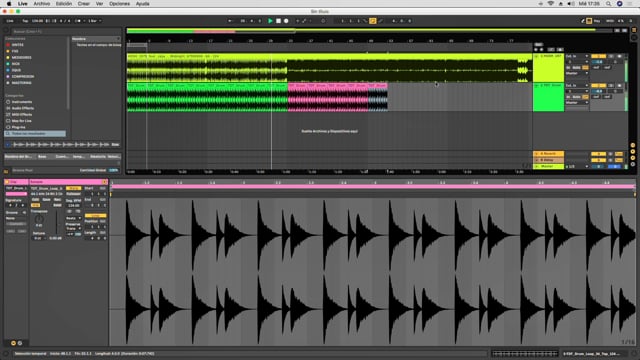This screenshot has height=360, width=640.
Task: Click volume speaker icon in menu bar
Action: pyautogui.click(x=571, y=4)
